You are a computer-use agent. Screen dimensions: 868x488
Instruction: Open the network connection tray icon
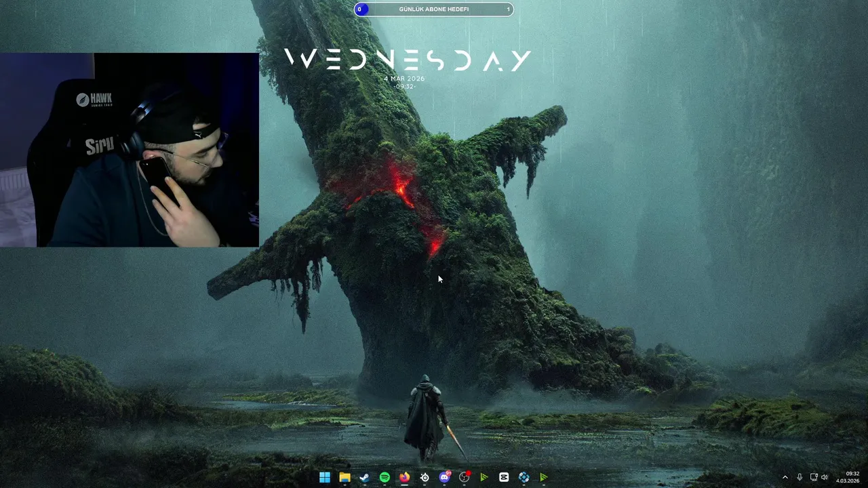[x=814, y=477]
